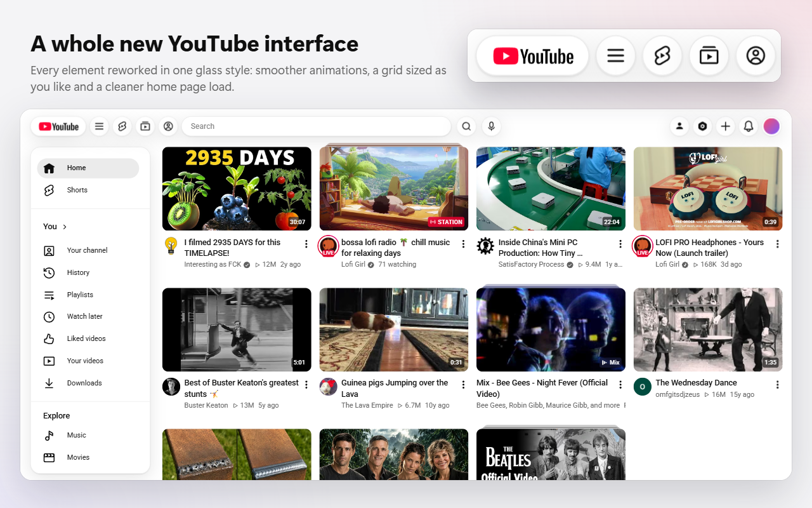Click the Buster Keaton channel avatar
This screenshot has width=812, height=508.
click(x=171, y=387)
